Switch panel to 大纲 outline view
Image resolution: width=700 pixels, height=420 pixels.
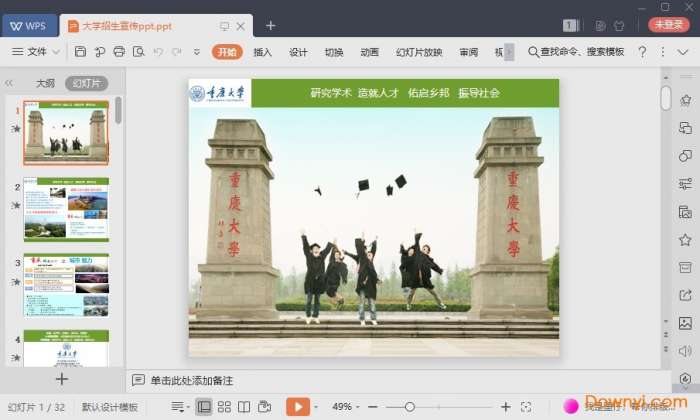click(45, 84)
